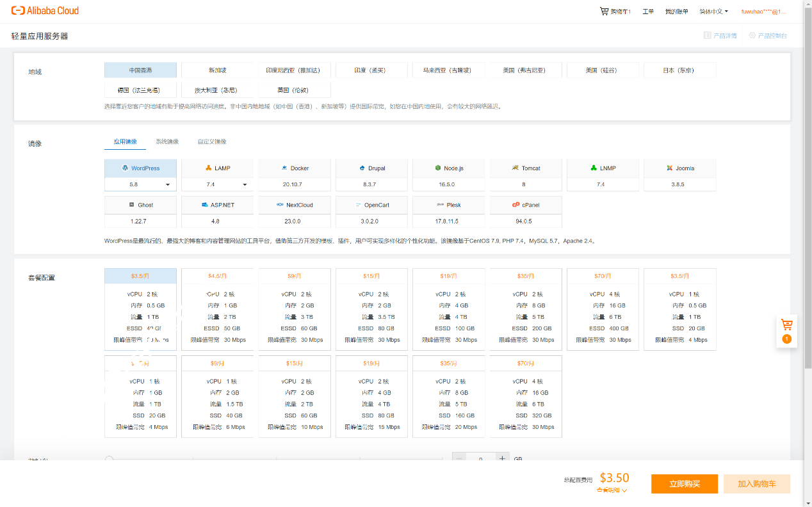Image resolution: width=812 pixels, height=507 pixels.
Task: Select the $70/月 SSD 320 GB plan
Action: [526, 397]
